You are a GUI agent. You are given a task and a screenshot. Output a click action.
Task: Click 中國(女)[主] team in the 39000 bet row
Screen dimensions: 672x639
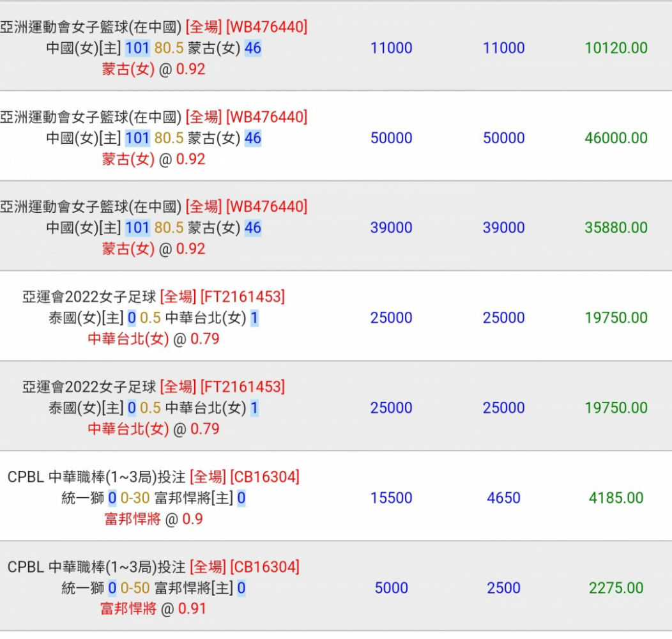coord(84,227)
